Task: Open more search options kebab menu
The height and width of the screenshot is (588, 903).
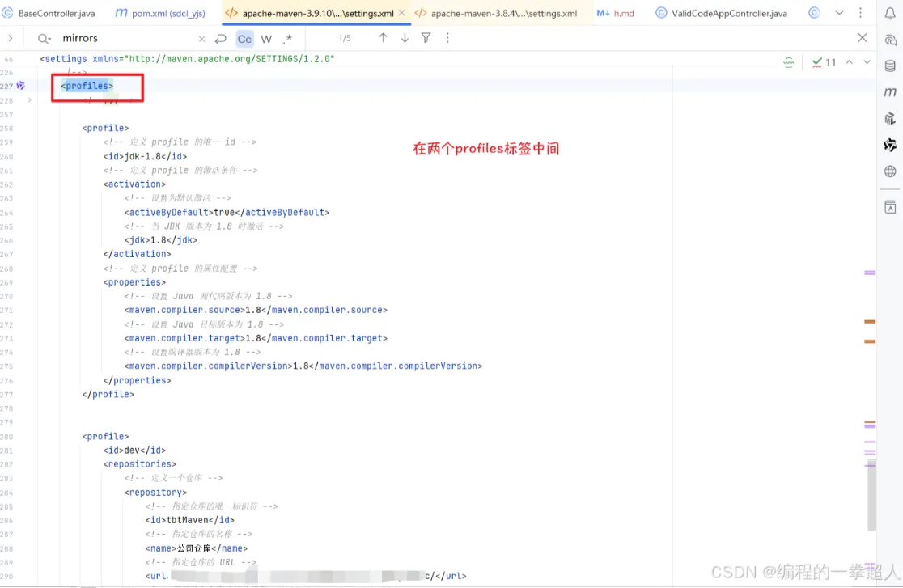Action: click(x=447, y=38)
